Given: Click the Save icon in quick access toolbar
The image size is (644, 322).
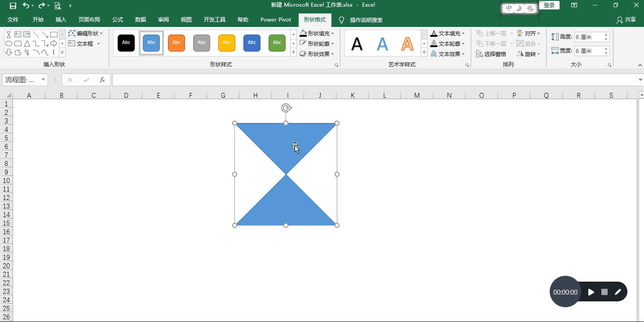Looking at the screenshot, I should [13, 5].
